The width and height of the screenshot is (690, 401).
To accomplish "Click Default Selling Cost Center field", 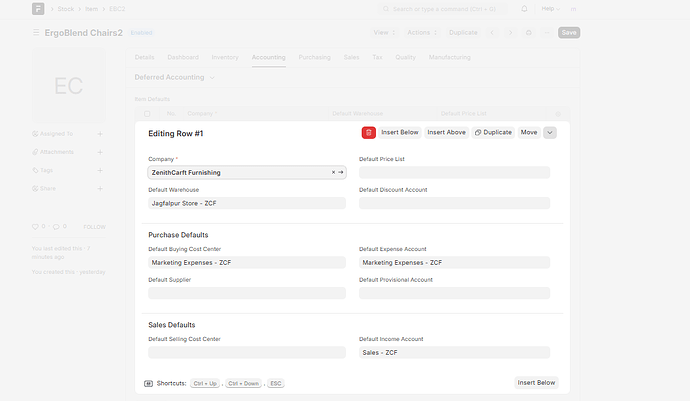I will [247, 353].
